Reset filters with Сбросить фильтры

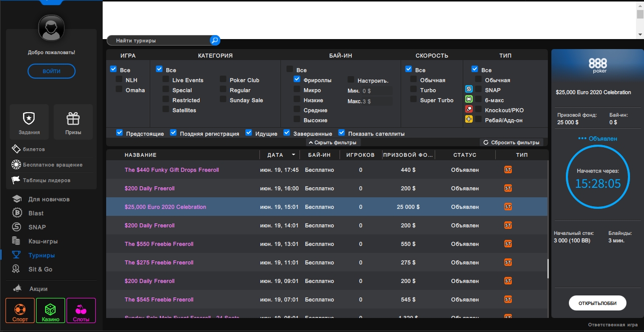pyautogui.click(x=511, y=143)
